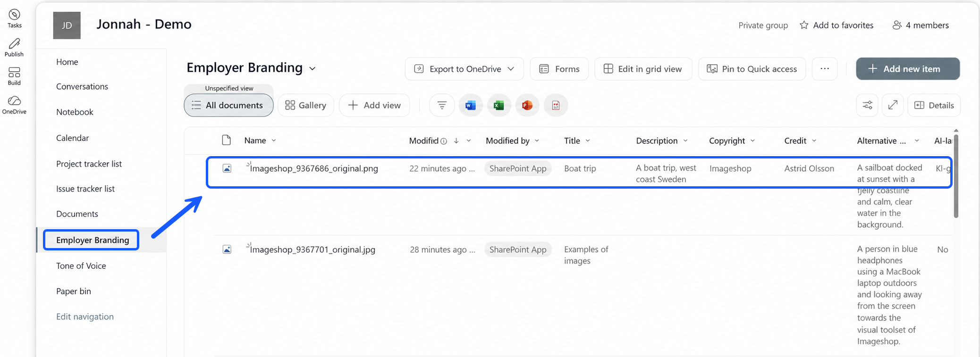Open Project tracker list
Viewport: 980px width, 357px height.
tap(89, 164)
